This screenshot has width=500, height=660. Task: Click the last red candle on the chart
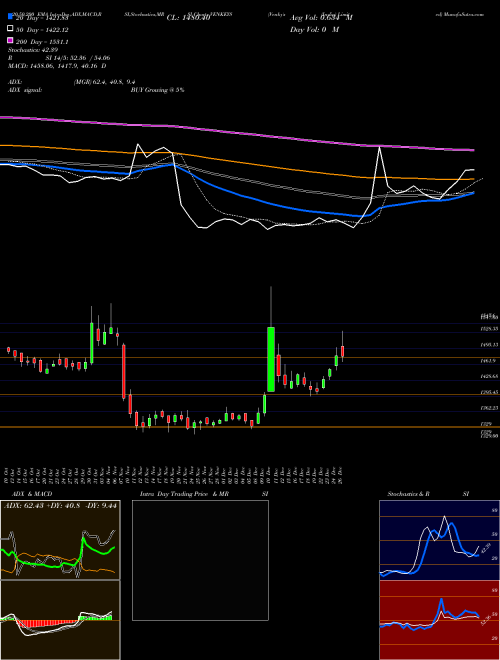pos(343,351)
